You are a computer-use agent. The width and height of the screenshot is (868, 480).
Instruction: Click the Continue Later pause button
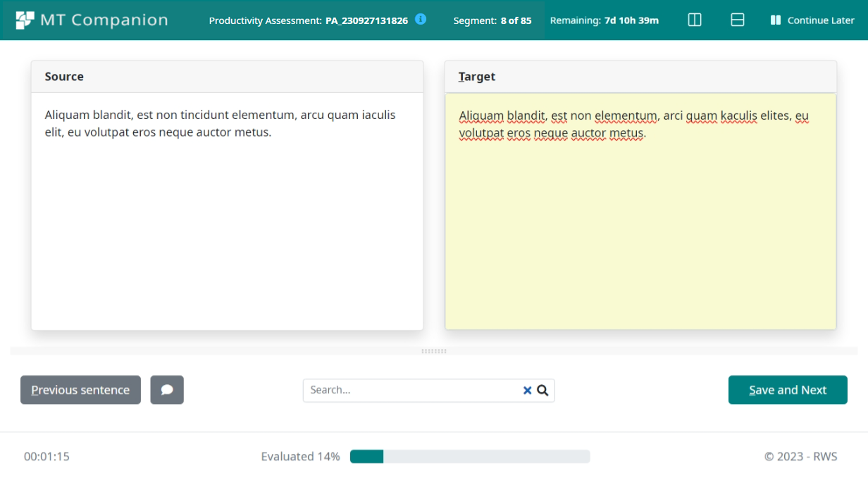tap(812, 20)
